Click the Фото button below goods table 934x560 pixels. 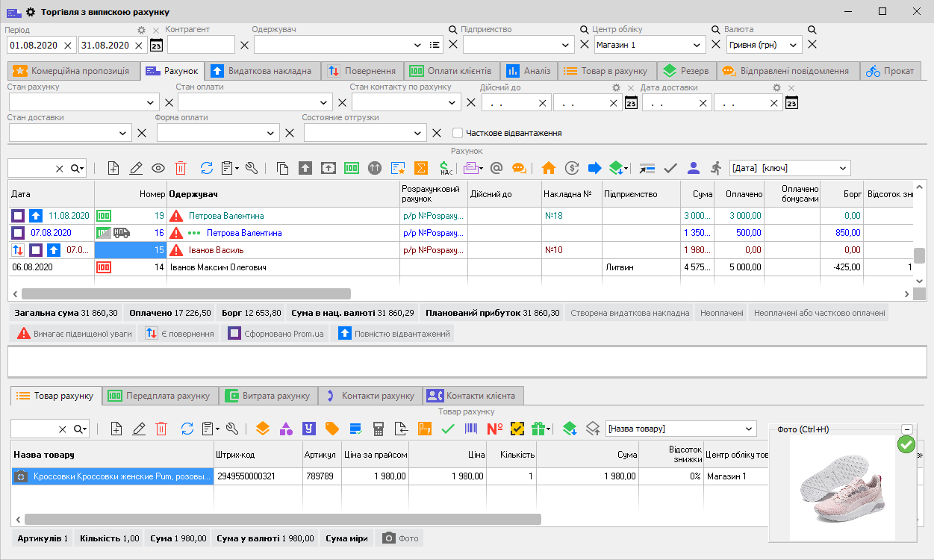(x=400, y=538)
